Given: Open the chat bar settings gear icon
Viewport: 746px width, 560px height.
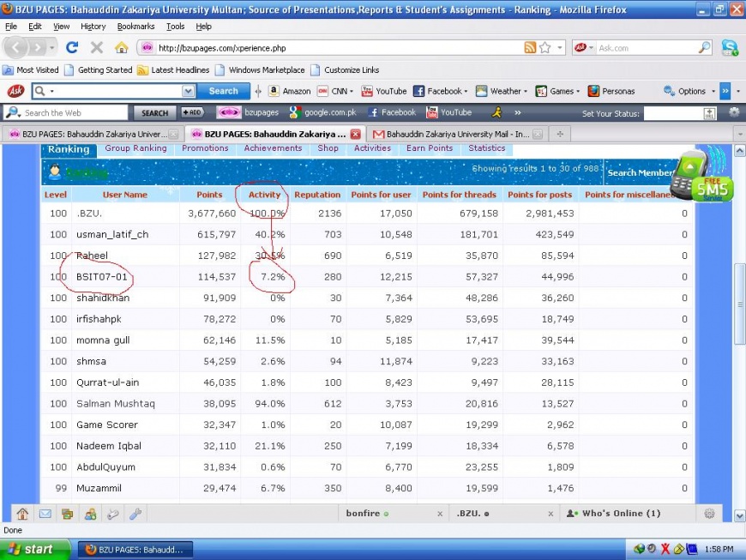Looking at the screenshot, I should (x=709, y=514).
